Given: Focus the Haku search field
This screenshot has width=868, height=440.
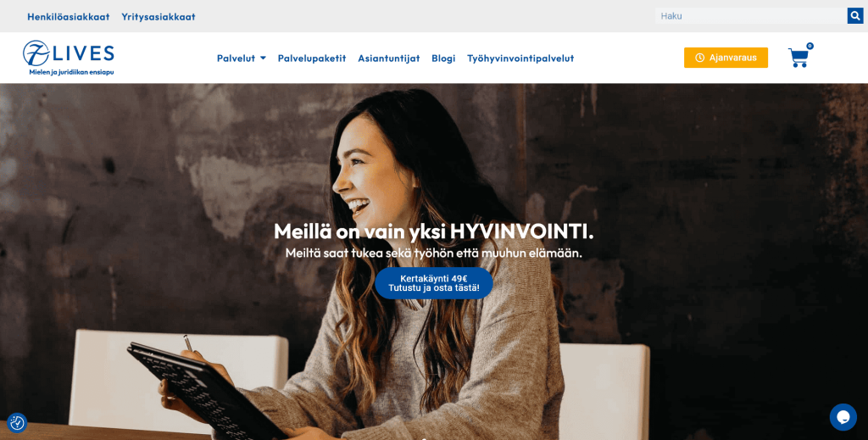Looking at the screenshot, I should [751, 16].
